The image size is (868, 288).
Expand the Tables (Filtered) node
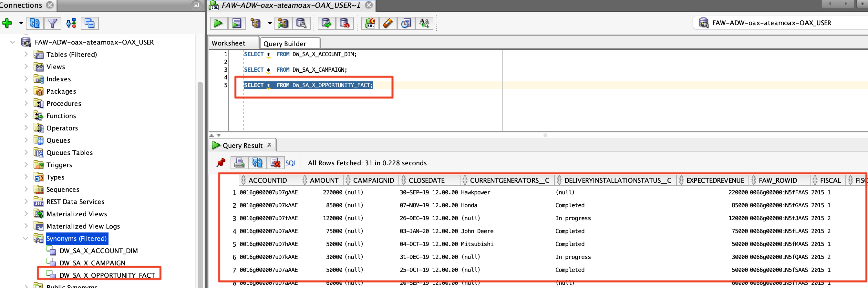pos(26,54)
